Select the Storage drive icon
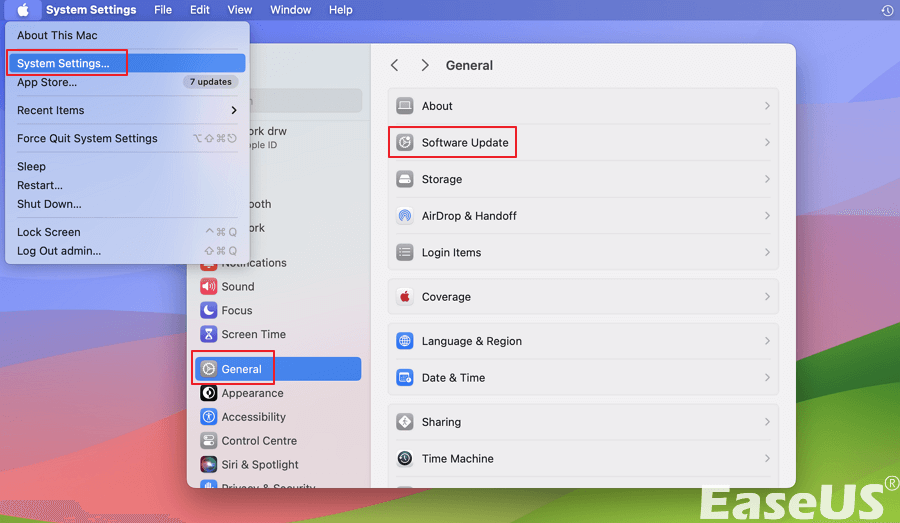 pos(405,180)
